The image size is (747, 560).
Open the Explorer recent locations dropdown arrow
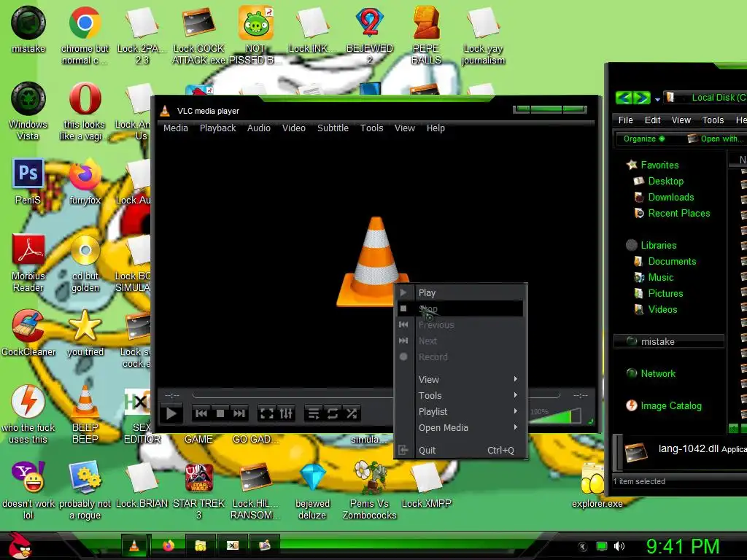657,99
